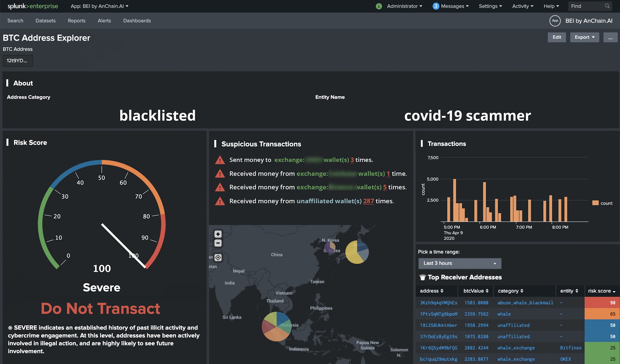This screenshot has height=364, width=620.
Task: Open address bc1quq29mutxkg
Action: click(x=439, y=359)
